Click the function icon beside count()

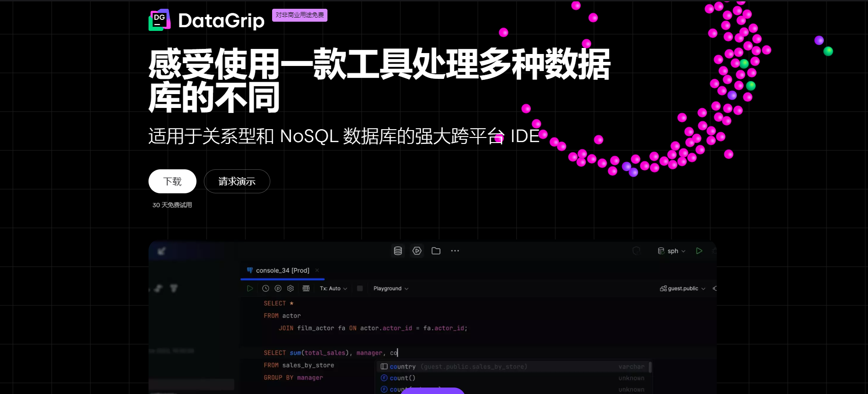coord(384,378)
